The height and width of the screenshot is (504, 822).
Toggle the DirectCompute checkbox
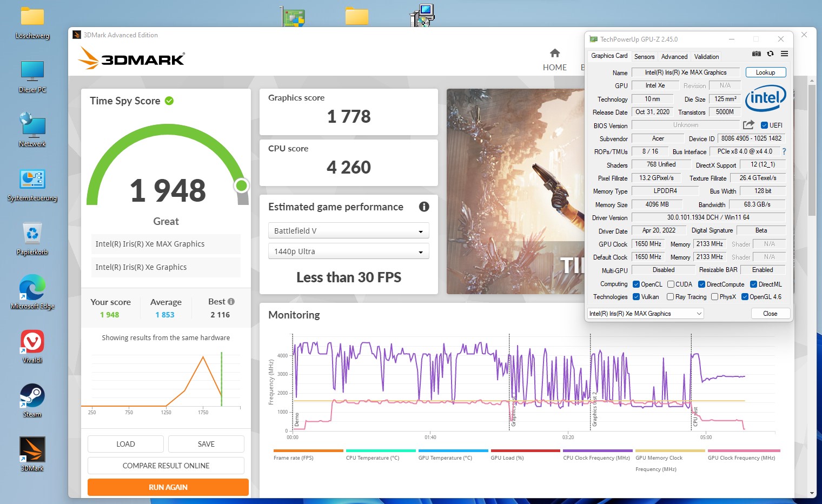tap(701, 284)
